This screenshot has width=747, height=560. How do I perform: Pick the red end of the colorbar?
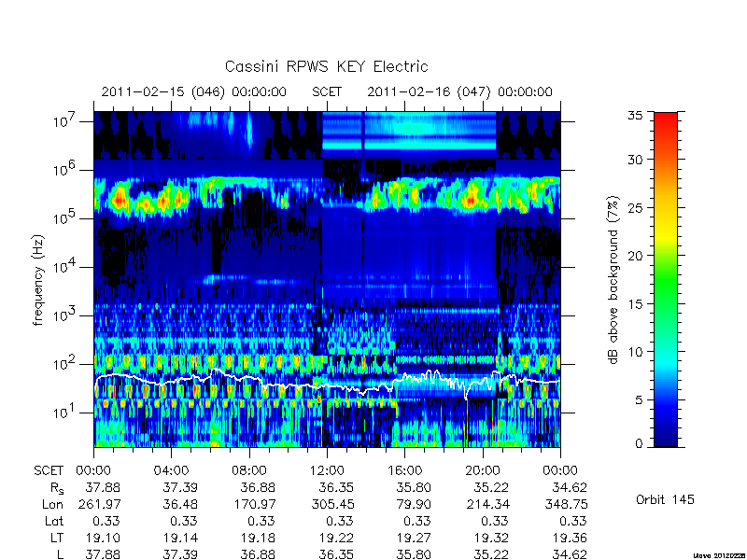(666, 119)
